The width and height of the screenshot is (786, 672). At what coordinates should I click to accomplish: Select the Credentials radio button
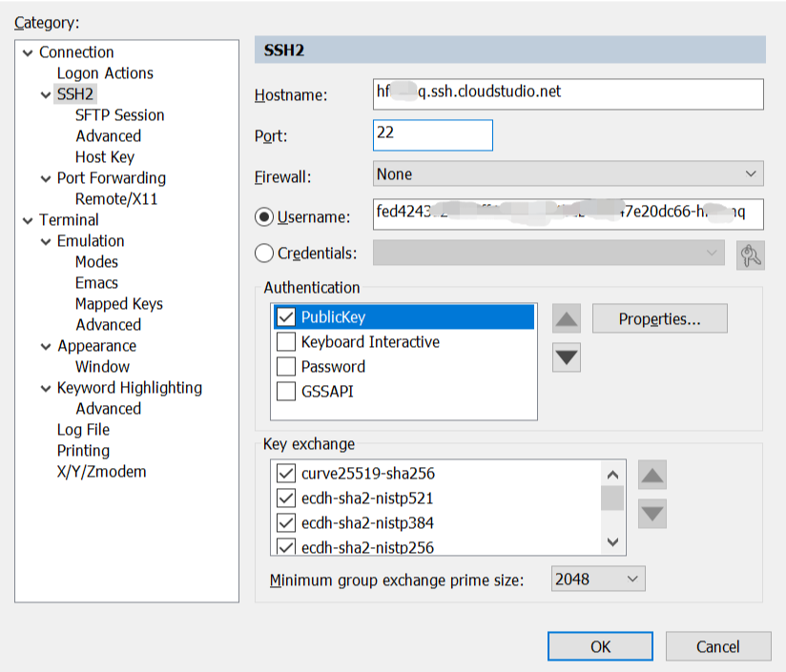point(264,254)
